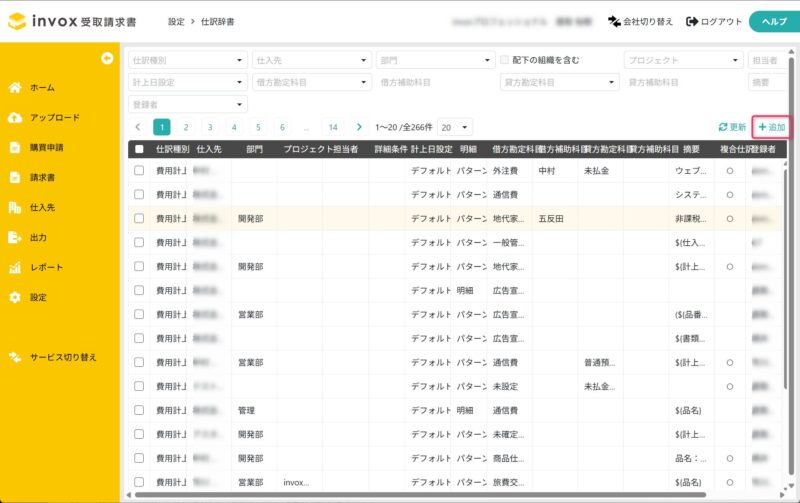Check the 商品仕 row checkbox
The width and height of the screenshot is (800, 503).
139,458
